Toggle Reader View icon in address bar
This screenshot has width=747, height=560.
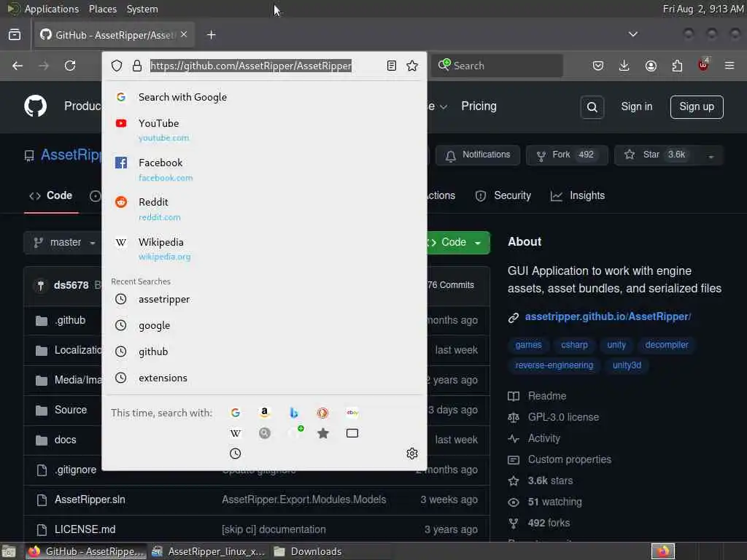click(x=392, y=66)
